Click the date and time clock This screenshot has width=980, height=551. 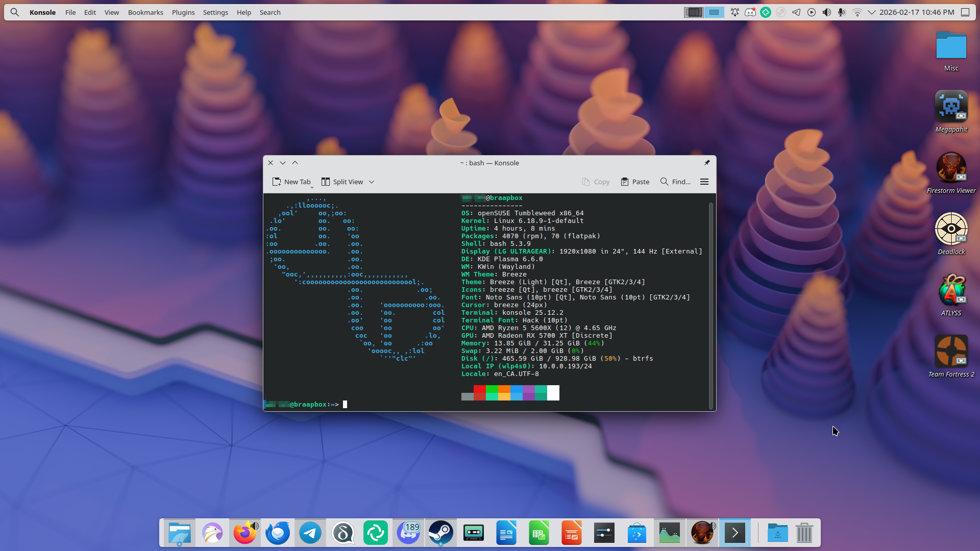917,12
